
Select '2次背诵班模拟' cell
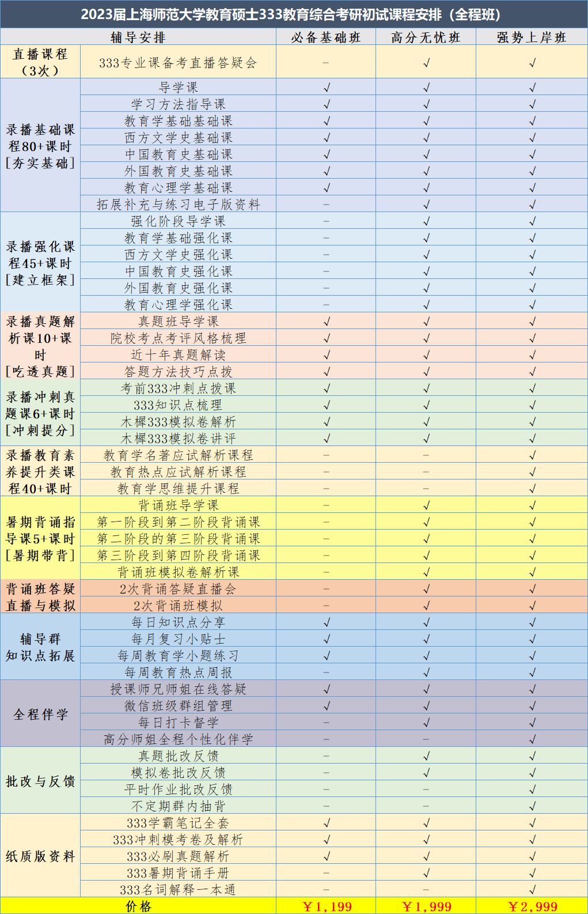(x=178, y=606)
